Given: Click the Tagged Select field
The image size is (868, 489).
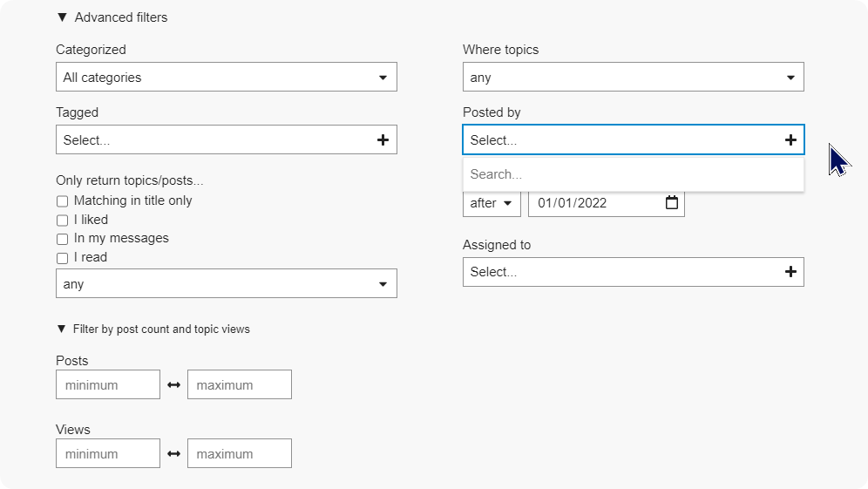Looking at the screenshot, I should (227, 139).
